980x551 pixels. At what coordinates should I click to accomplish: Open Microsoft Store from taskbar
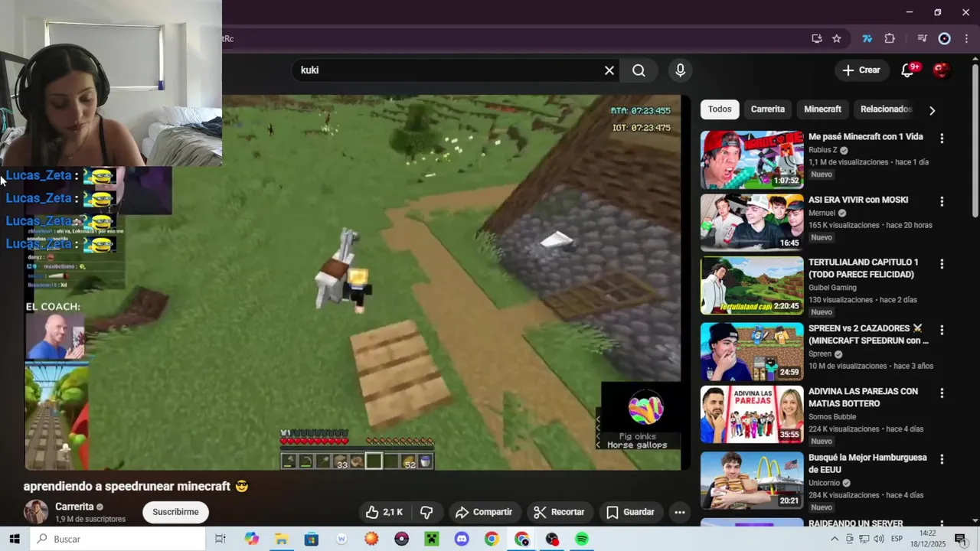pos(312,539)
